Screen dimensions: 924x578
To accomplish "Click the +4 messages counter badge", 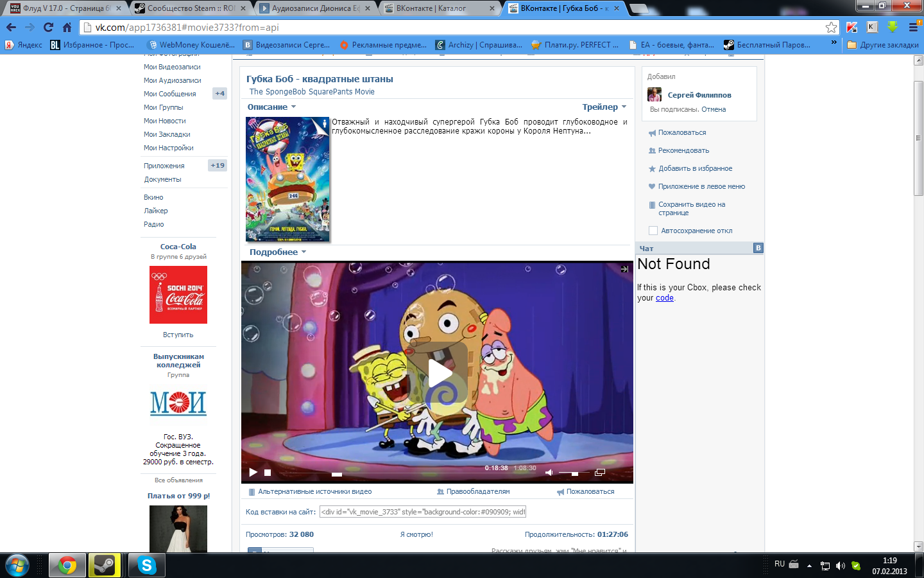I will tap(220, 93).
